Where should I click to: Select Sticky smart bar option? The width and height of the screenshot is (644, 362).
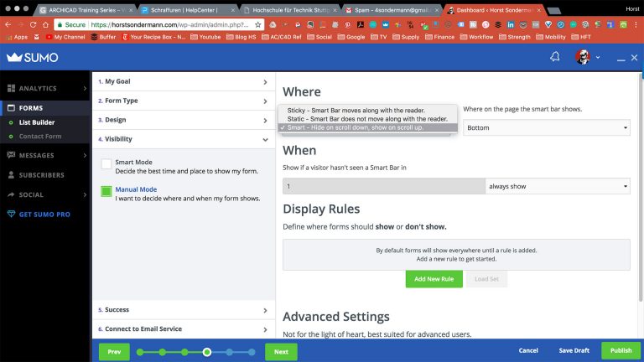356,110
